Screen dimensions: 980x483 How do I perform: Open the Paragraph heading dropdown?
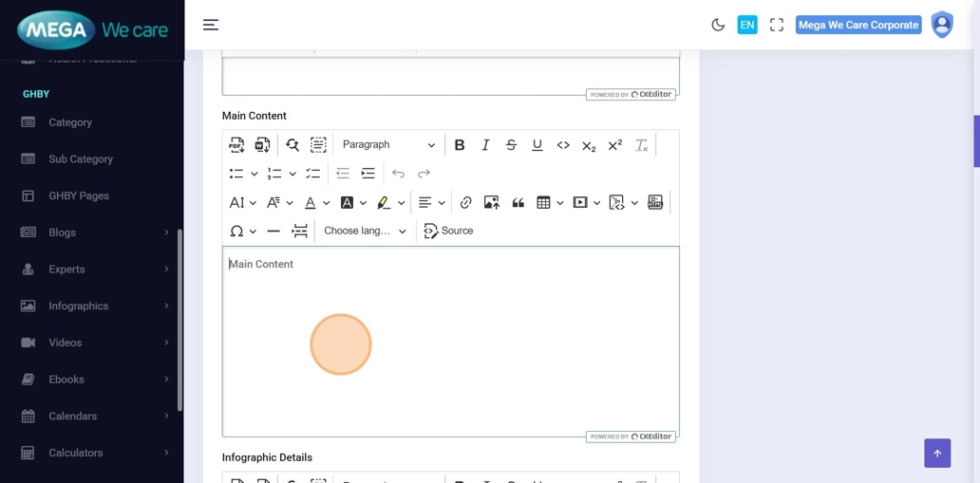tap(387, 145)
